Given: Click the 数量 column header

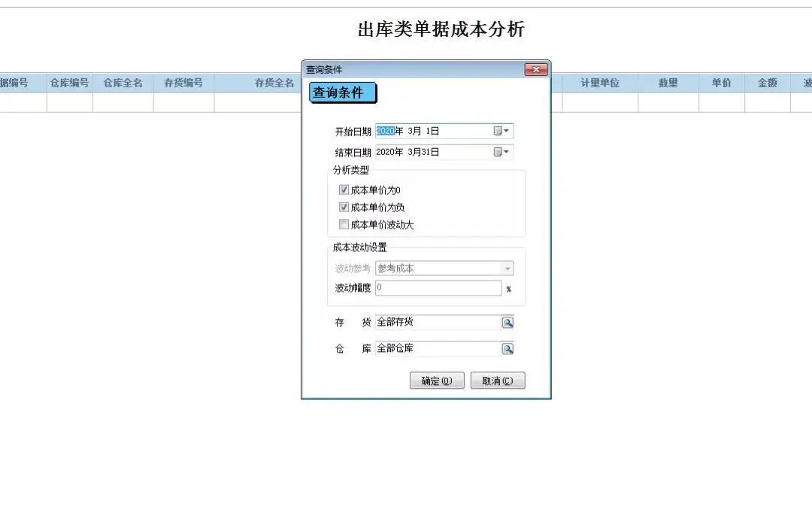Looking at the screenshot, I should click(x=669, y=83).
